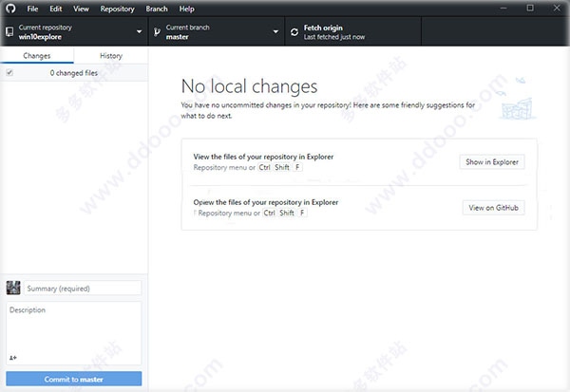Open the Help menu
Screen dimensions: 570x392
tap(186, 9)
